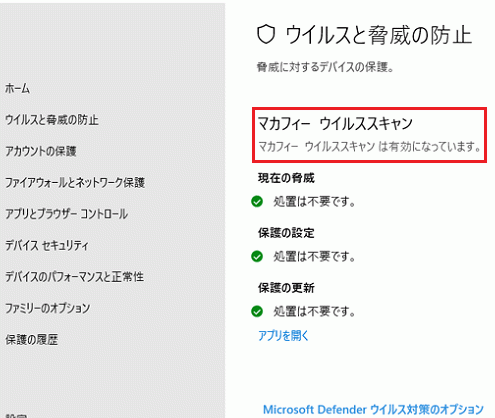Click the マカフィー ウイルススキャン heading

click(x=335, y=124)
